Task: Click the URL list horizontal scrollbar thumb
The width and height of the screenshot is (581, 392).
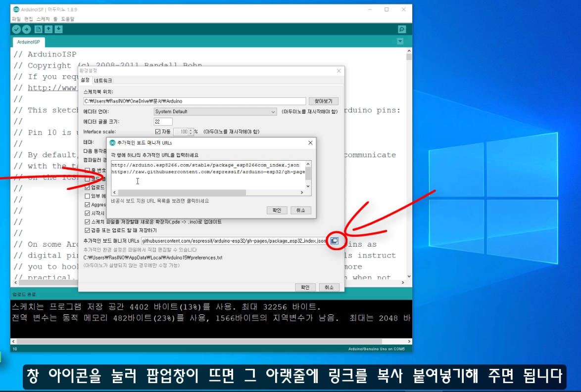Action: point(182,192)
